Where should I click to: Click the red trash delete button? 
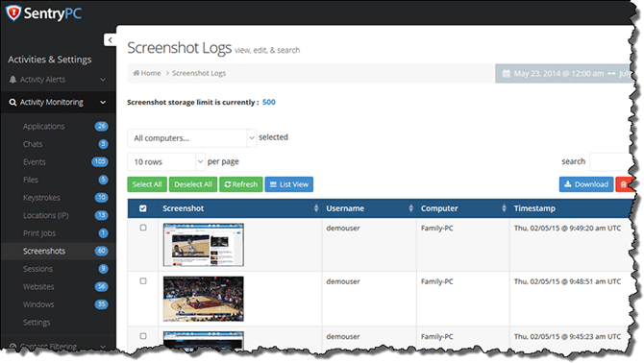click(624, 184)
